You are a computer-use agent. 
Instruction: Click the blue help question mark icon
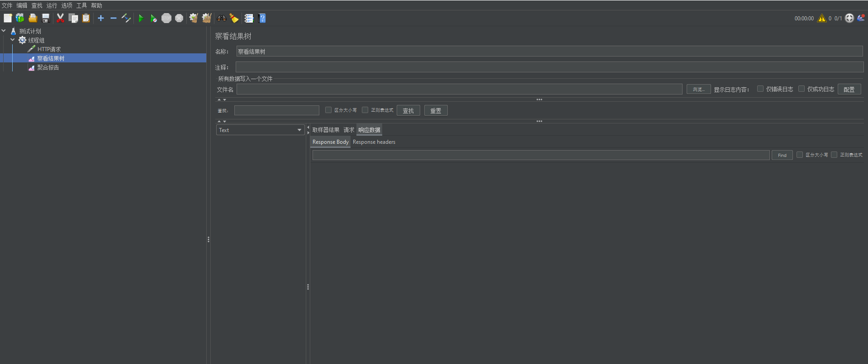click(x=262, y=18)
